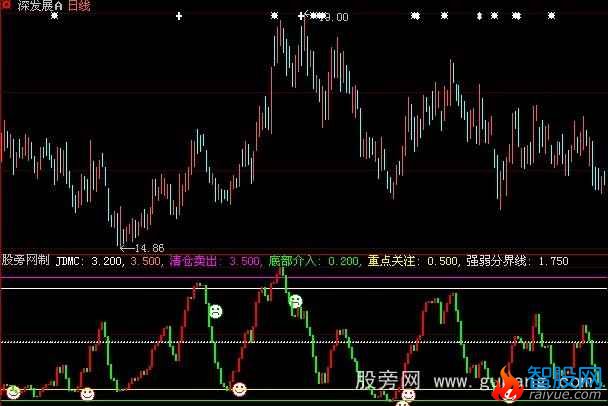Click the rightmost star marker at chart top
This screenshot has width=608, height=406.
tap(551, 16)
